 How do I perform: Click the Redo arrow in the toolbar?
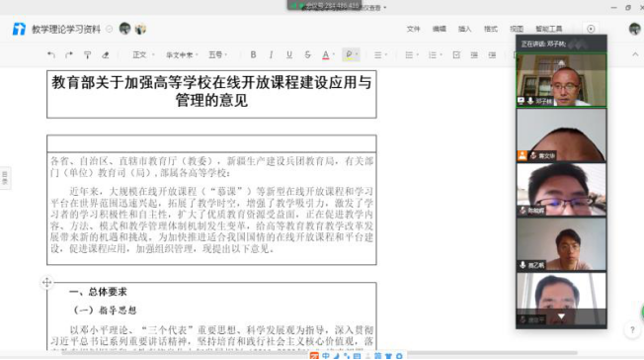[69, 54]
